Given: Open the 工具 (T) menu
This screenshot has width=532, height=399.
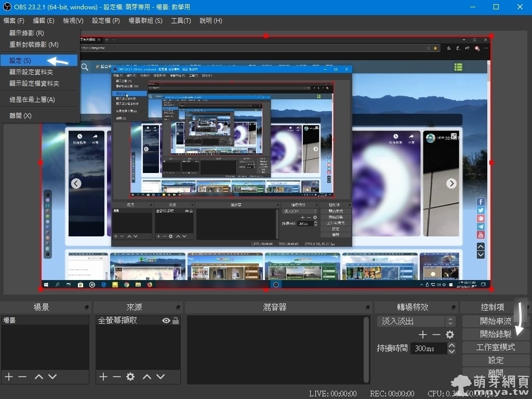Looking at the screenshot, I should click(x=181, y=21).
